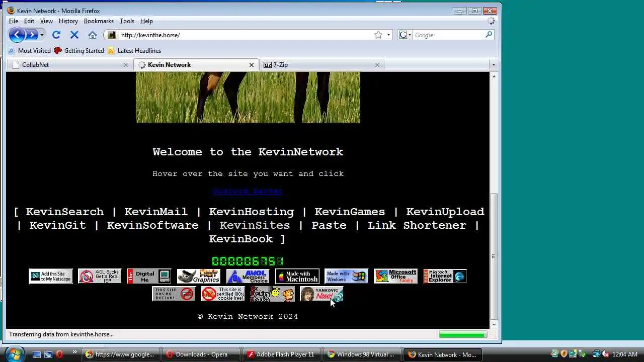This screenshot has width=644, height=362.
Task: Click the Made with Windows badge
Action: [x=347, y=277]
